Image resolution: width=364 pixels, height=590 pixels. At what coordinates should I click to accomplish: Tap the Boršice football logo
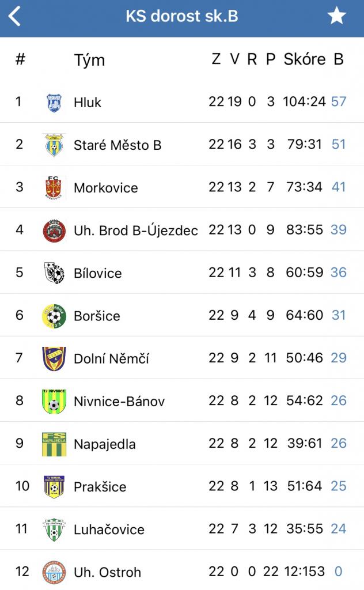(54, 316)
